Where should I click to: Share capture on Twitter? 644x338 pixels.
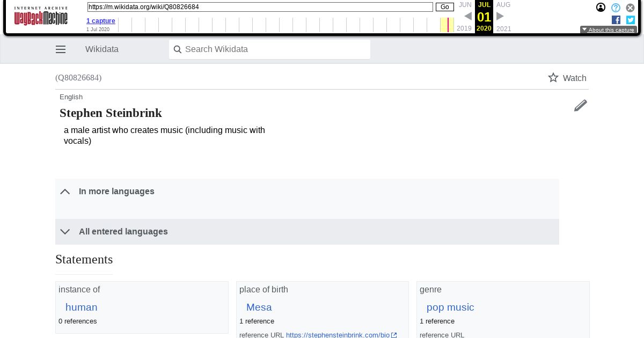pyautogui.click(x=631, y=20)
